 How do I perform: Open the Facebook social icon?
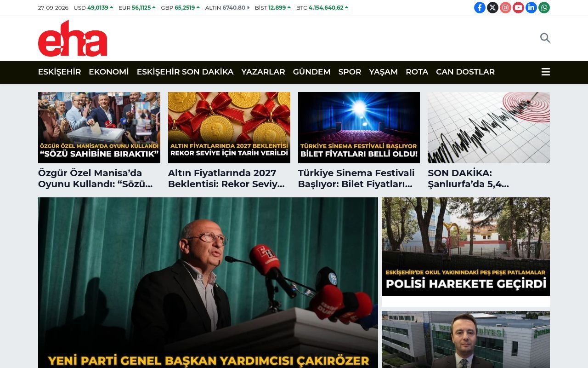pyautogui.click(x=480, y=7)
